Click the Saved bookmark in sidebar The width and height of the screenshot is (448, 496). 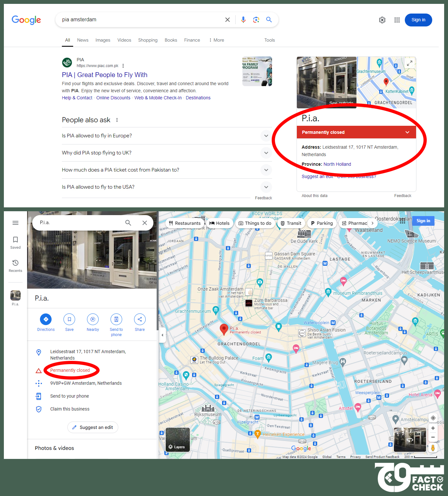coord(15,243)
